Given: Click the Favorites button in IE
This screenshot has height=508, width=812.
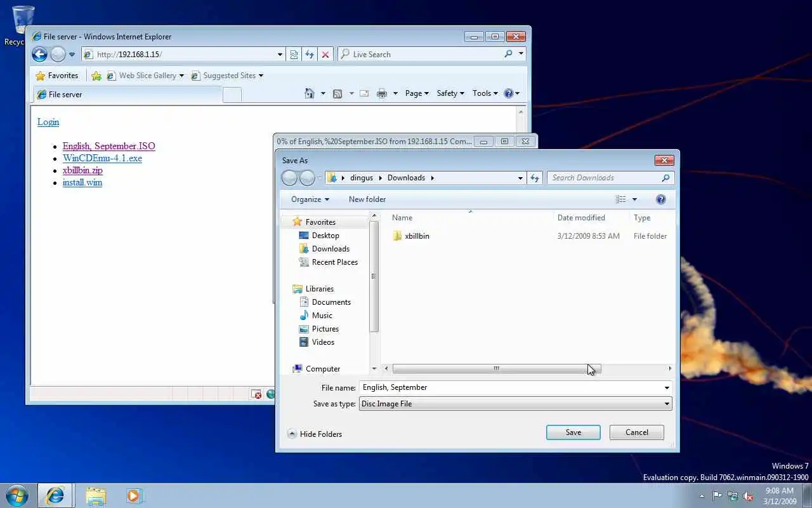Looking at the screenshot, I should click(x=57, y=76).
